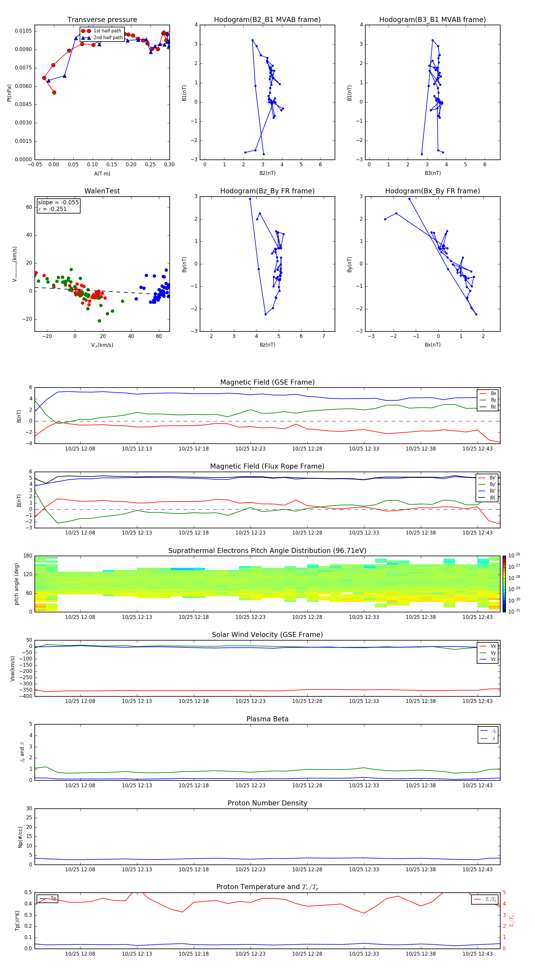The height and width of the screenshot is (980, 535).
Task: Click the green β legend line in Plasma Beta plot
Action: (x=484, y=739)
